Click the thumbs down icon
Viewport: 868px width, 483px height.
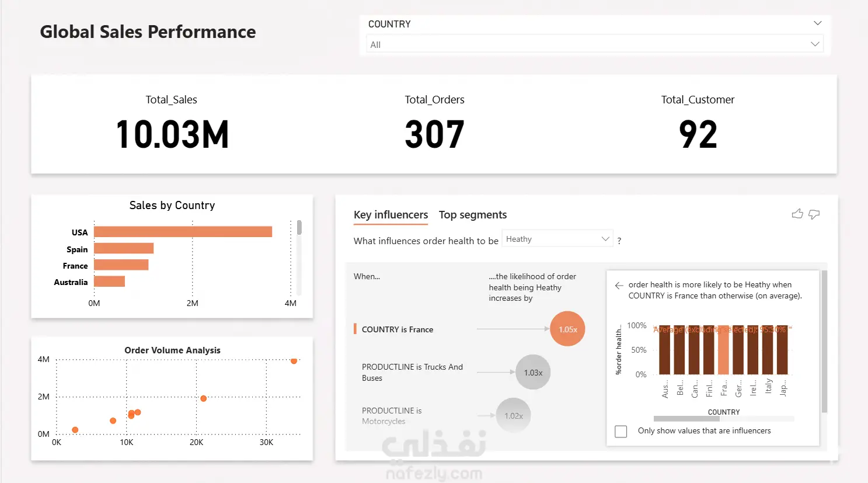pos(814,214)
